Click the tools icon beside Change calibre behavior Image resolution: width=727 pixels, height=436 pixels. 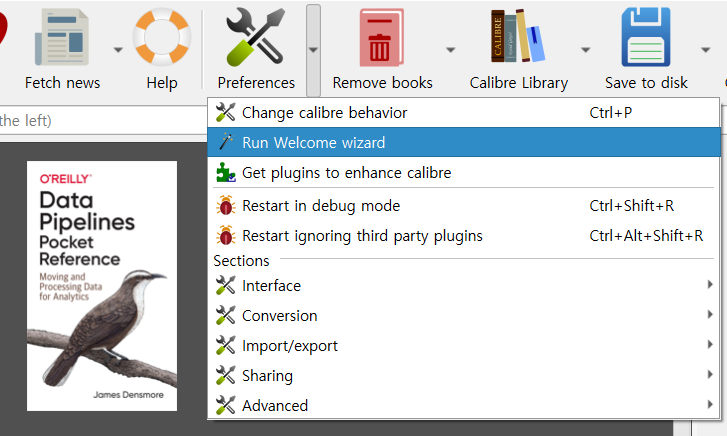pos(226,112)
